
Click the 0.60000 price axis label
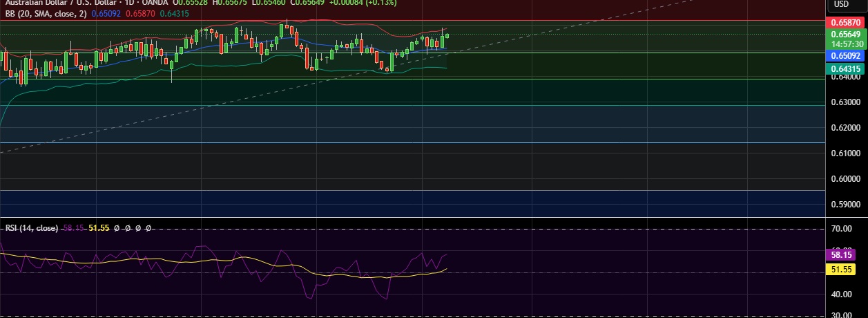pyautogui.click(x=846, y=179)
